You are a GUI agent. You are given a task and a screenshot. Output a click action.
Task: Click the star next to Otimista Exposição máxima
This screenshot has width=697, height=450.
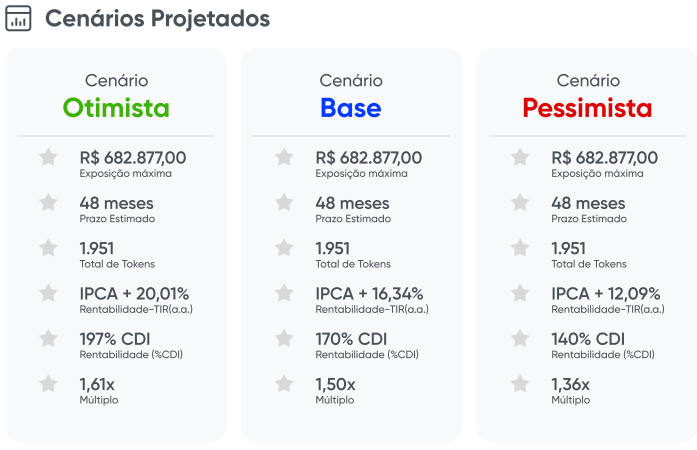(48, 157)
